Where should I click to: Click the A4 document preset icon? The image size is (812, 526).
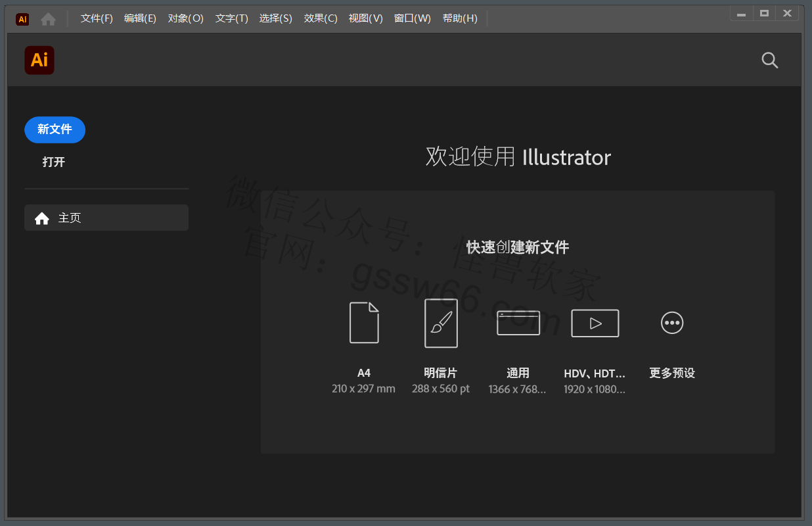(x=364, y=323)
